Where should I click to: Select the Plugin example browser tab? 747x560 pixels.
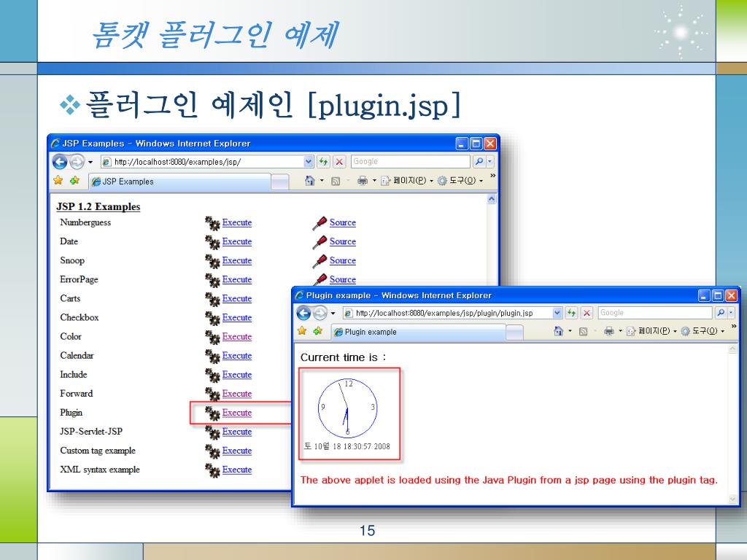click(x=418, y=332)
